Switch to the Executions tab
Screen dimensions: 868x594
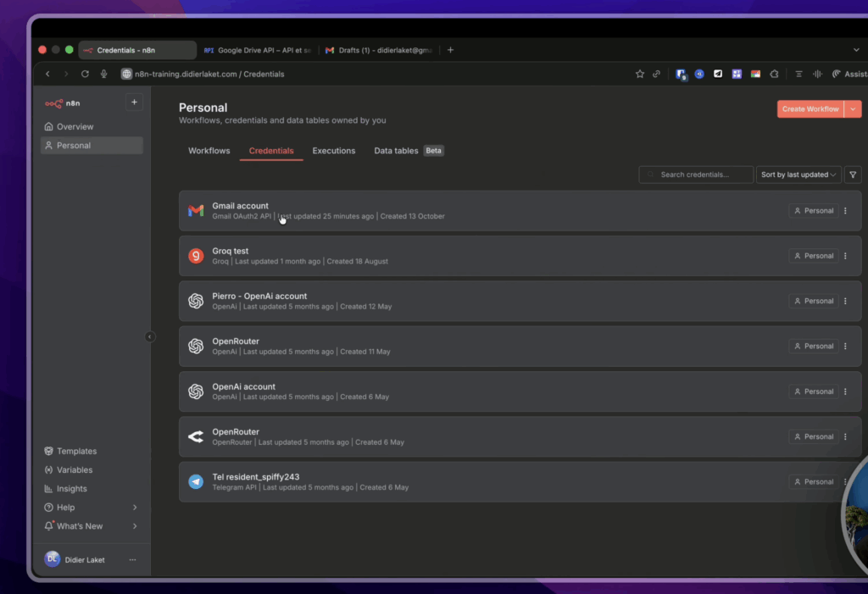pos(333,150)
